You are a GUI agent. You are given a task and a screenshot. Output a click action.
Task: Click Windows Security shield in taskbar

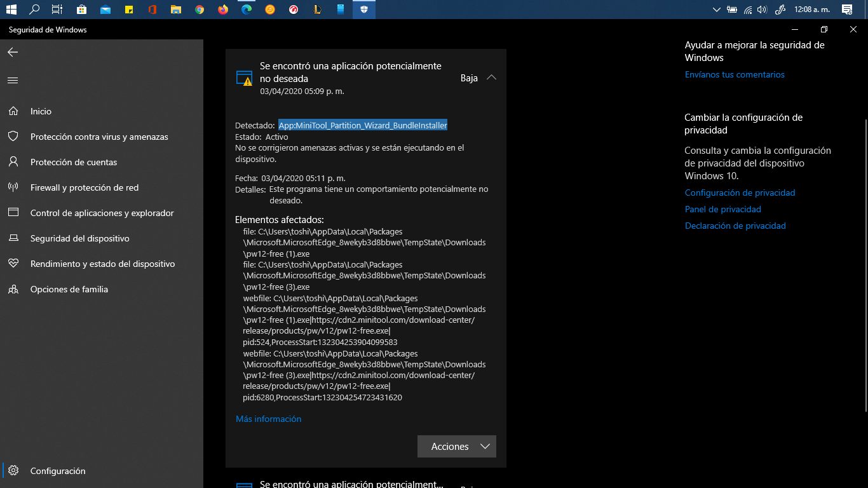click(364, 10)
